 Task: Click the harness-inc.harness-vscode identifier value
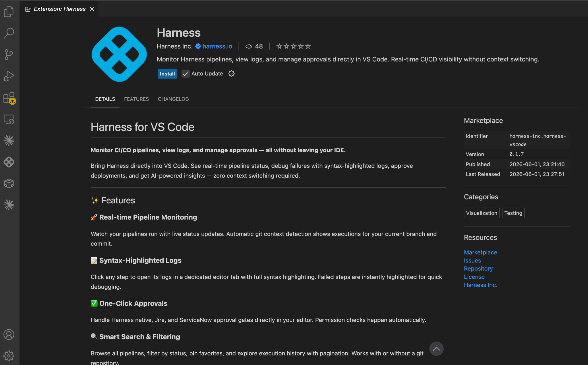click(x=537, y=140)
